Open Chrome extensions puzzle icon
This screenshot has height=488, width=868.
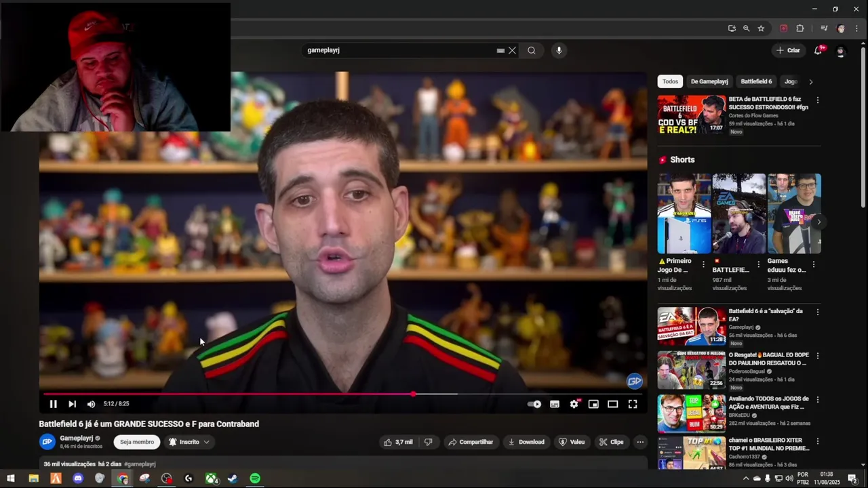[800, 28]
